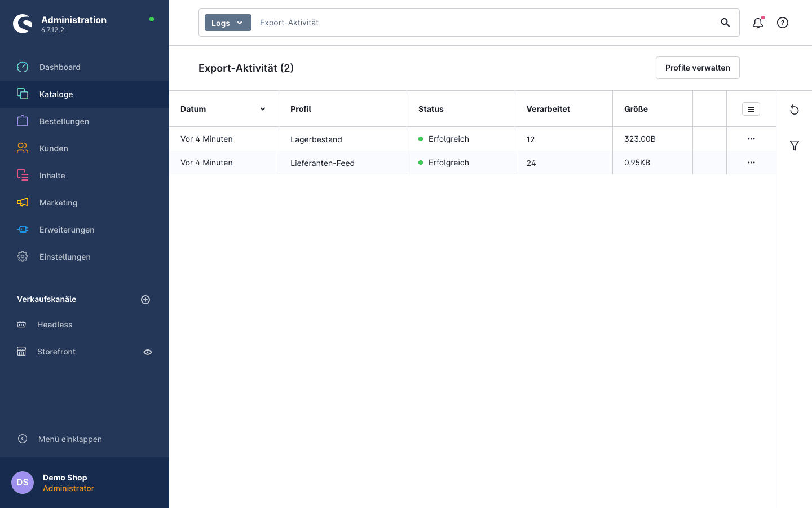Click the Größe column header
812x508 pixels.
click(x=652, y=109)
